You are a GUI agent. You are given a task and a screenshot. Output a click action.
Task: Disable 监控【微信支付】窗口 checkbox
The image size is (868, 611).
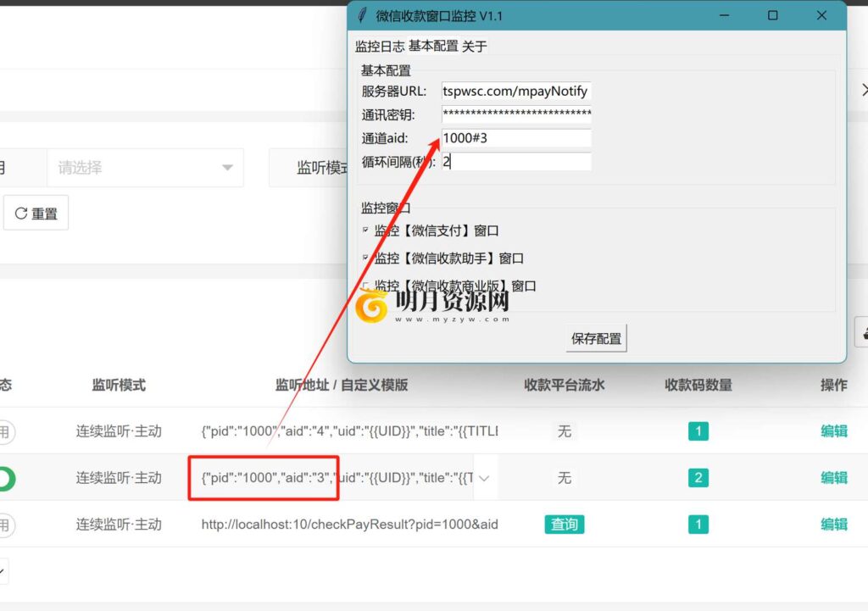click(364, 229)
